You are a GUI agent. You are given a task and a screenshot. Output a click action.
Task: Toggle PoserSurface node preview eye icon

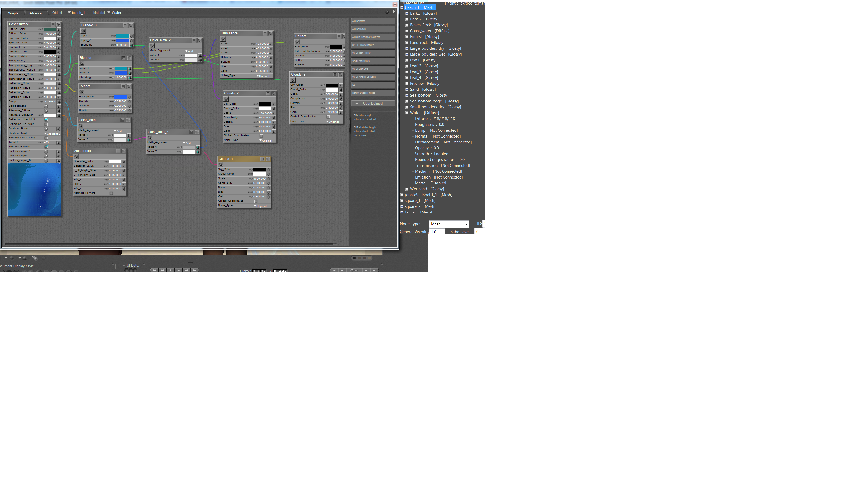click(58, 24)
